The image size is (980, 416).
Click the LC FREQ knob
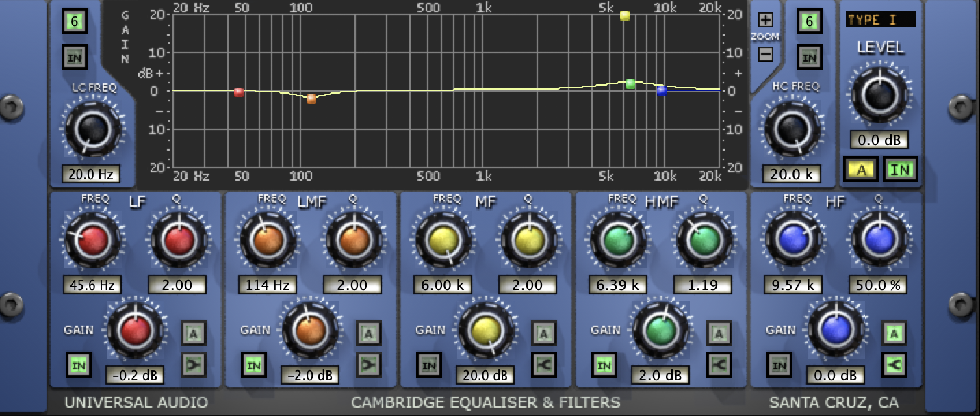point(93,128)
